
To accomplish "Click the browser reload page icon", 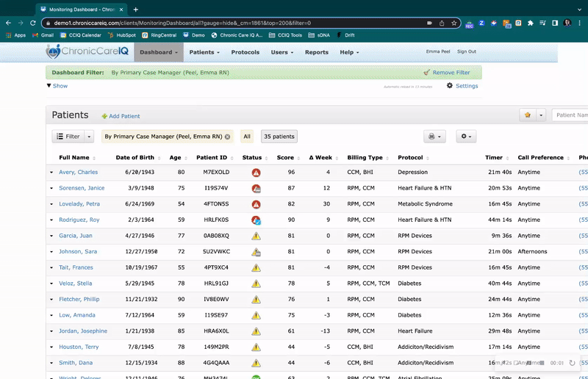I will point(33,23).
